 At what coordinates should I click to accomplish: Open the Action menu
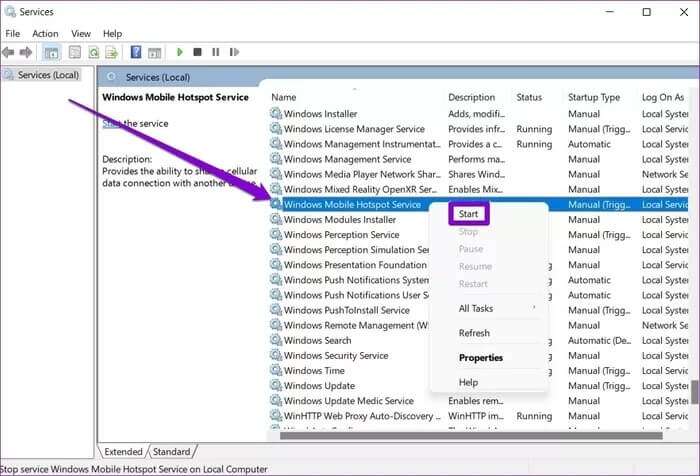coord(45,33)
